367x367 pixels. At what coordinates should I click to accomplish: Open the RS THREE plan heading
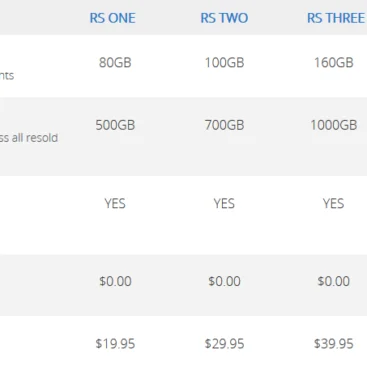[336, 18]
